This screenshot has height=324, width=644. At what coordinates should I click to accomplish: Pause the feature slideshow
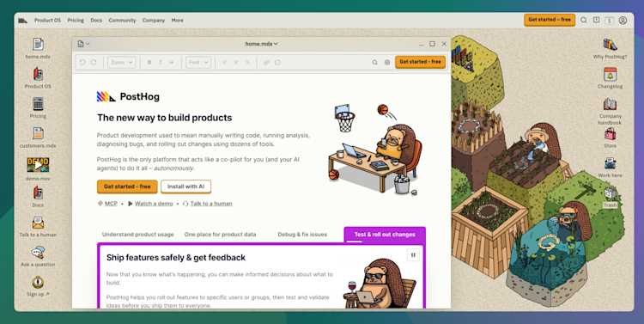coord(413,255)
